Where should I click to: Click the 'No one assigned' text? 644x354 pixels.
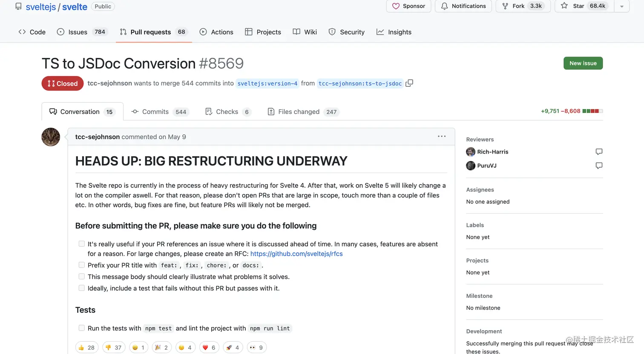click(488, 202)
